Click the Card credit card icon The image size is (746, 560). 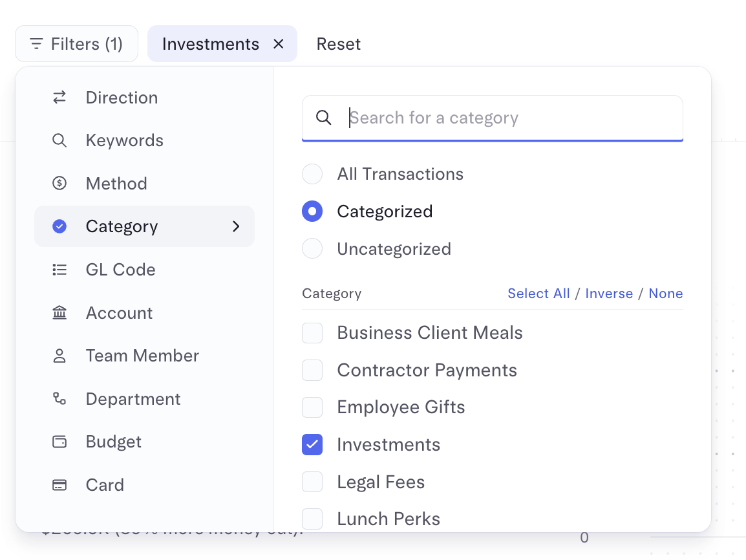coord(59,485)
